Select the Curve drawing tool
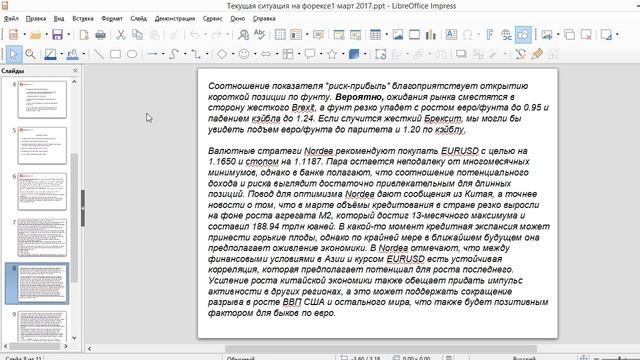 pyautogui.click(x=174, y=54)
